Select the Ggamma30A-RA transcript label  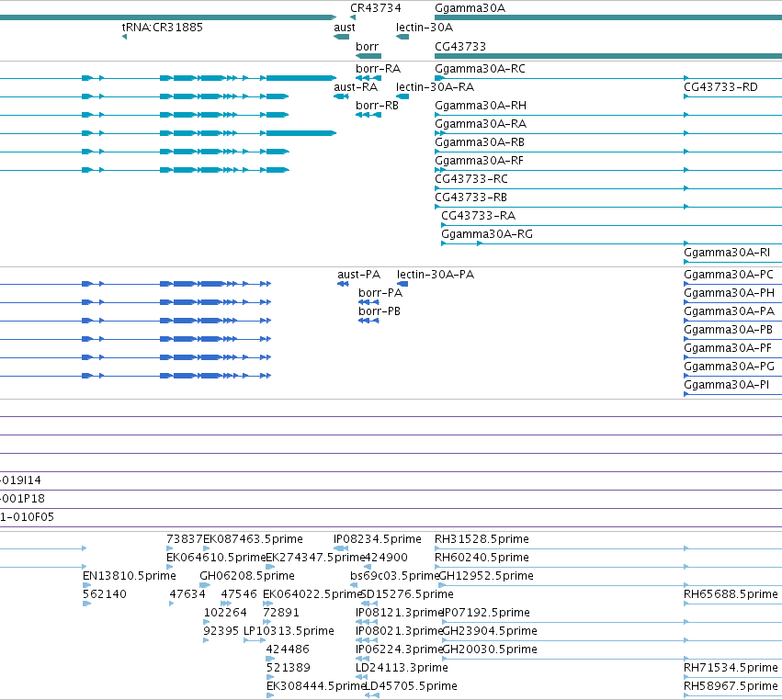point(481,124)
